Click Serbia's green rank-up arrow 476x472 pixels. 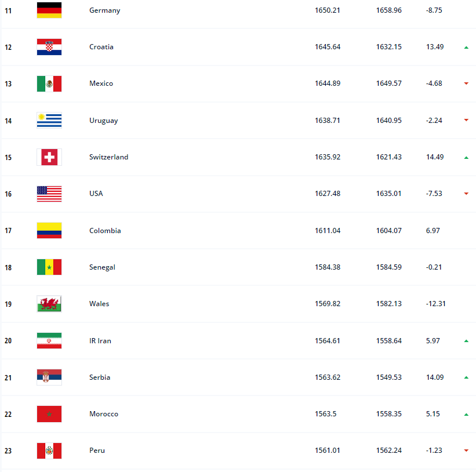coord(466,377)
